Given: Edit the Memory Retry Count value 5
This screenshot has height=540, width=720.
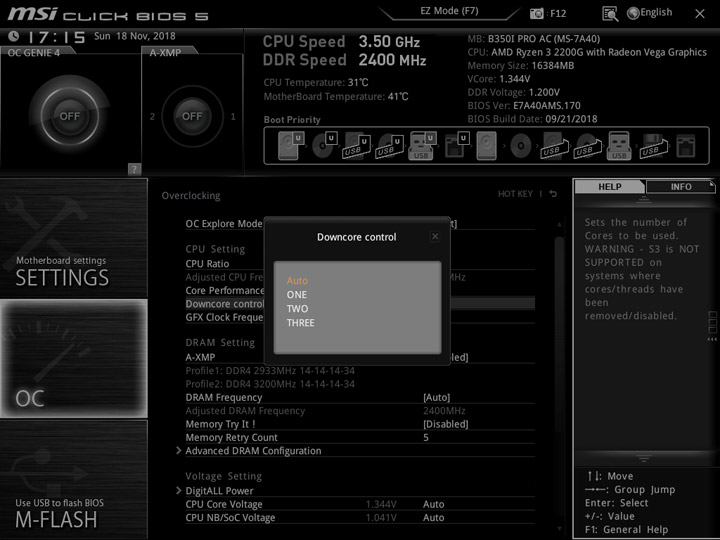Looking at the screenshot, I should coord(426,438).
